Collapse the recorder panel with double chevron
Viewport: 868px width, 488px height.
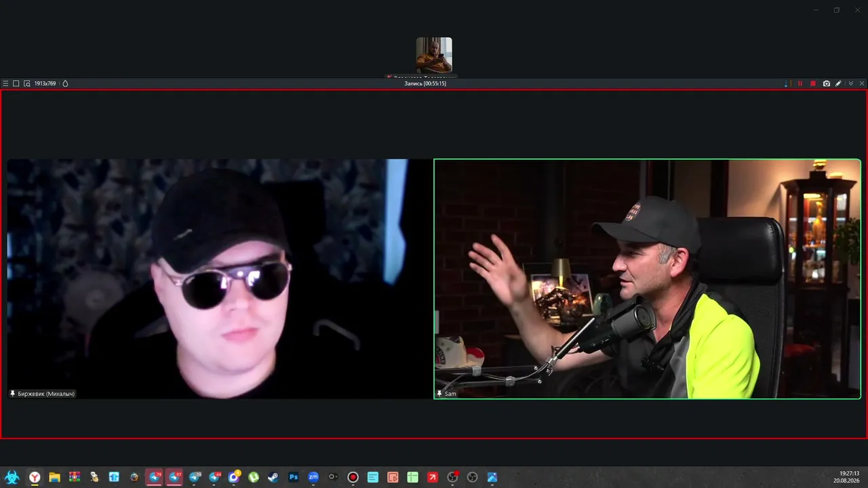851,83
